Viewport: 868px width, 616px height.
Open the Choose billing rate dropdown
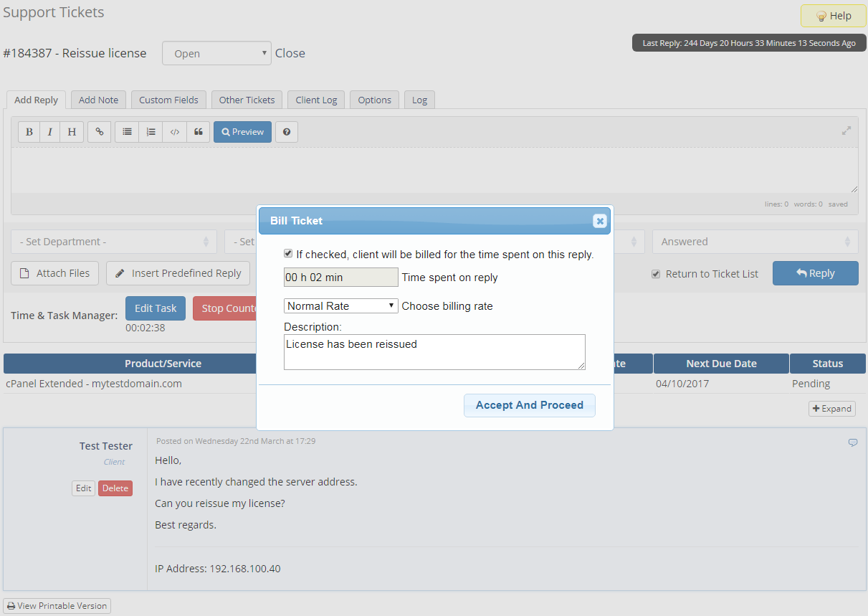[340, 305]
